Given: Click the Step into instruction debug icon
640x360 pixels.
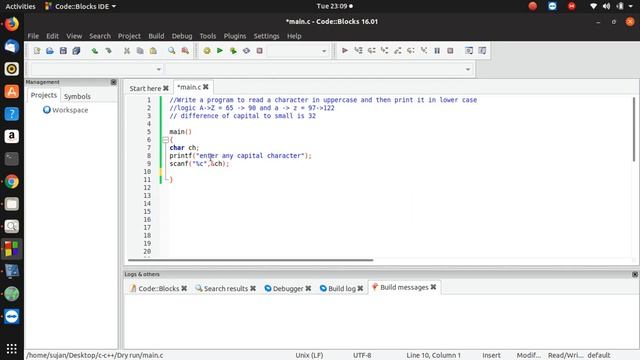Looking at the screenshot, I should point(424,51).
